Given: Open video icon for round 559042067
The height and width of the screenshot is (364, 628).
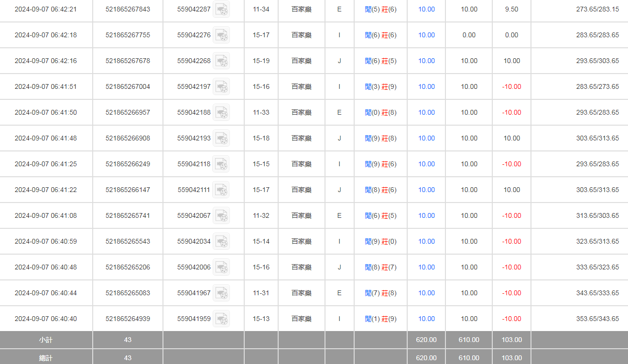Looking at the screenshot, I should pos(221,216).
